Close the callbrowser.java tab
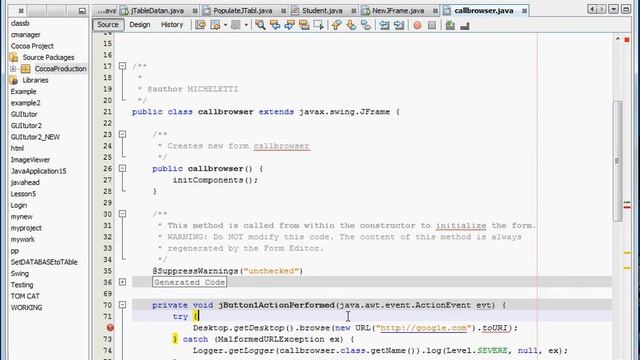Screen dimensions: 640x360 (524, 11)
